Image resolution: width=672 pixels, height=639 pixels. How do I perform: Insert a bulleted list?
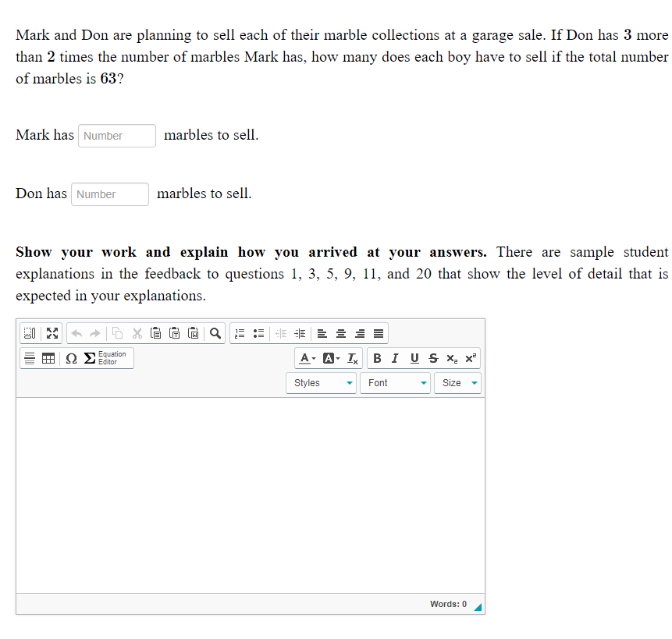[258, 333]
